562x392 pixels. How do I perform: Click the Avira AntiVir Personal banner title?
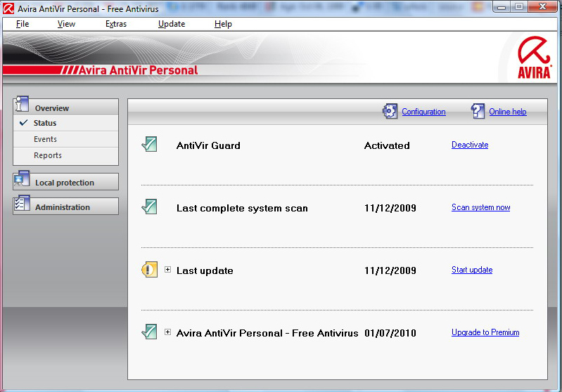[138, 70]
